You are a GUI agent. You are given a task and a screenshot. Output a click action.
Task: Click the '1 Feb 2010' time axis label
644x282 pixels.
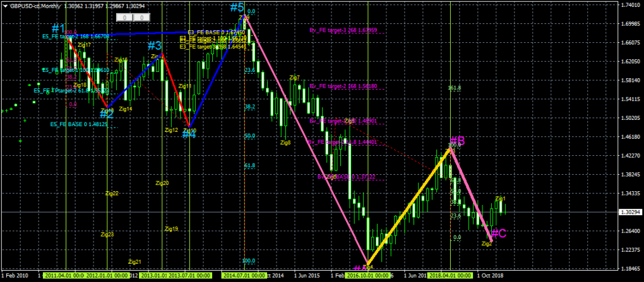15,276
